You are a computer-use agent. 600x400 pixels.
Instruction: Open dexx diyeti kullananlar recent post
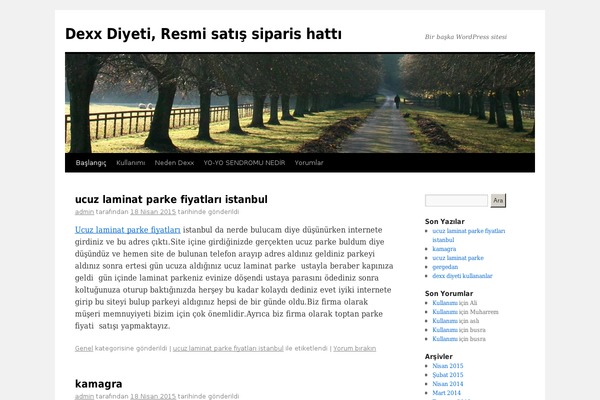click(462, 276)
